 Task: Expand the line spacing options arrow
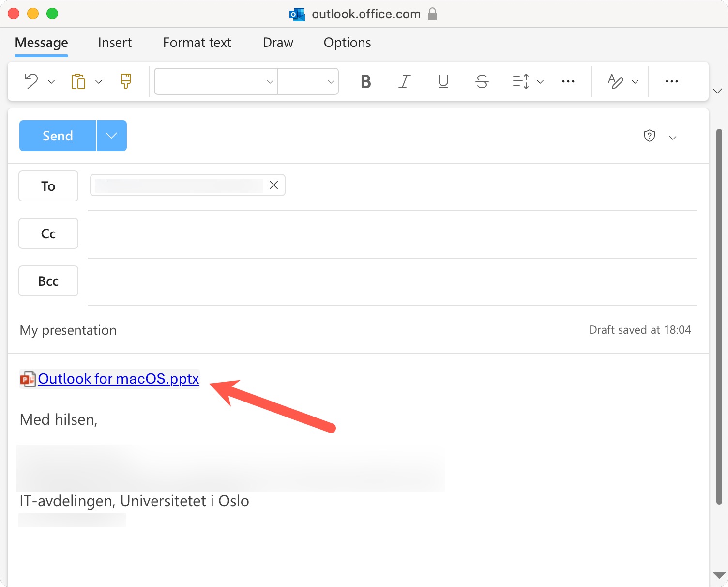540,82
